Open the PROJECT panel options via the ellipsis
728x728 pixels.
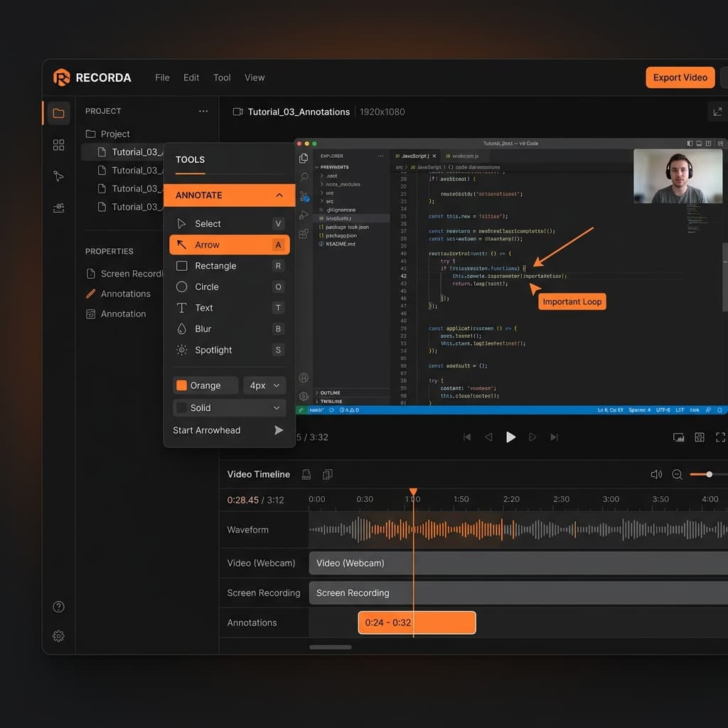[x=203, y=111]
